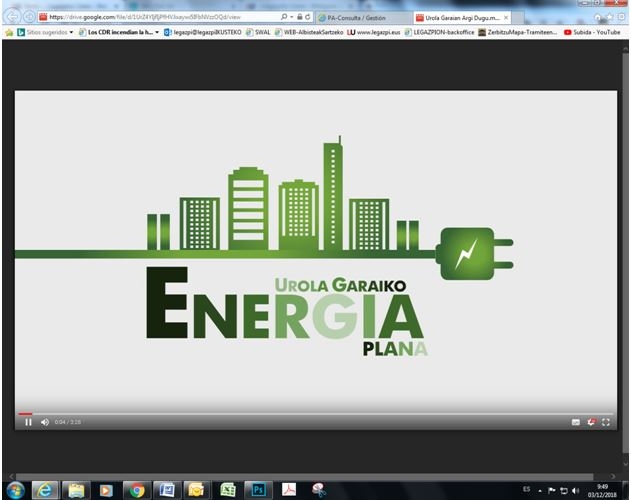Open Windows Media Player taskbar icon

[106, 490]
